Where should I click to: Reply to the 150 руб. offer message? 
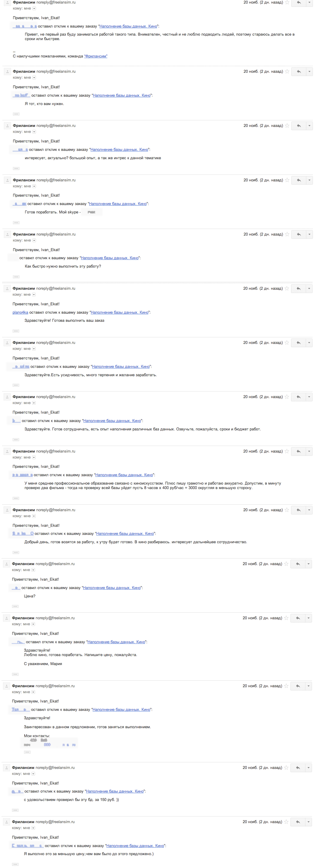coord(297,768)
